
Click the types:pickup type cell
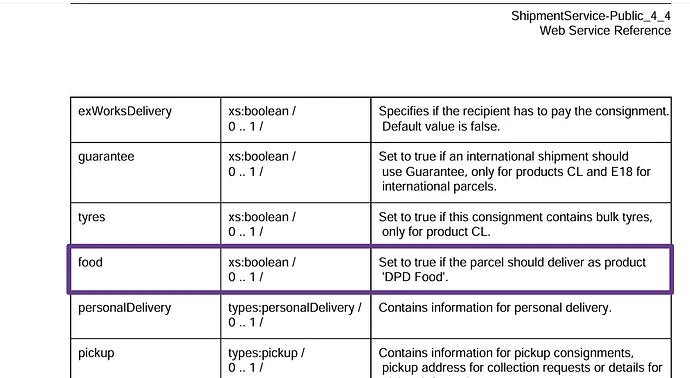pos(266,360)
